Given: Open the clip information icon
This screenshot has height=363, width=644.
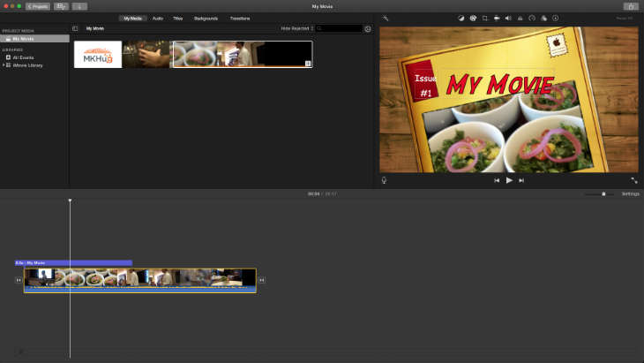Looking at the screenshot, I should coord(555,18).
